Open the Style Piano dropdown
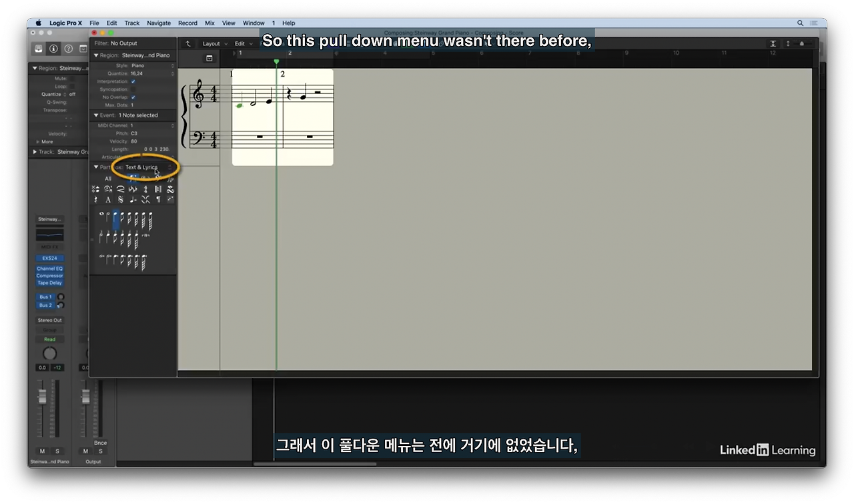 coord(153,66)
